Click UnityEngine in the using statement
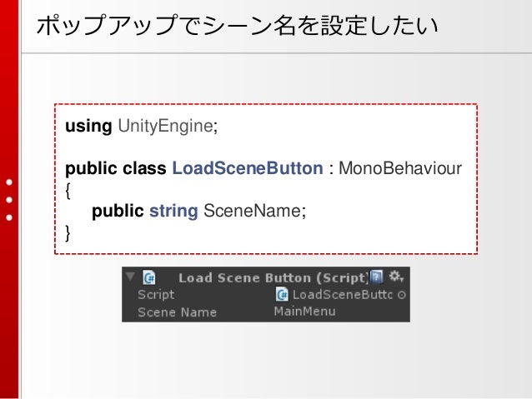The width and height of the screenshot is (532, 399). [168, 126]
